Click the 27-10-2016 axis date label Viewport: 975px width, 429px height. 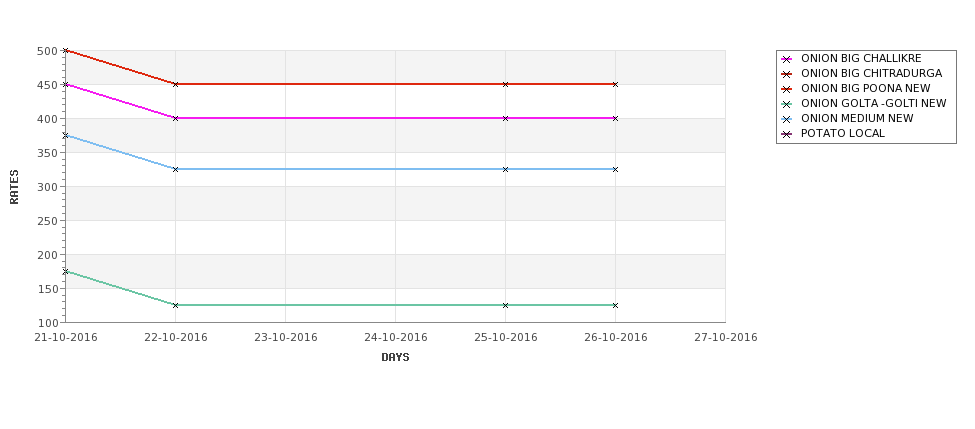pyautogui.click(x=726, y=338)
